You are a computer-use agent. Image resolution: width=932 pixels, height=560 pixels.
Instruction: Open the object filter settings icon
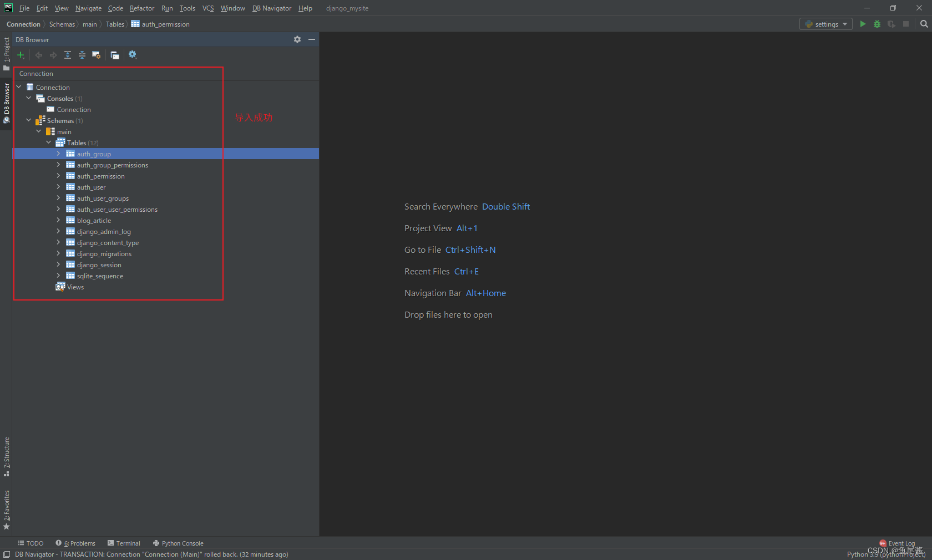click(97, 55)
